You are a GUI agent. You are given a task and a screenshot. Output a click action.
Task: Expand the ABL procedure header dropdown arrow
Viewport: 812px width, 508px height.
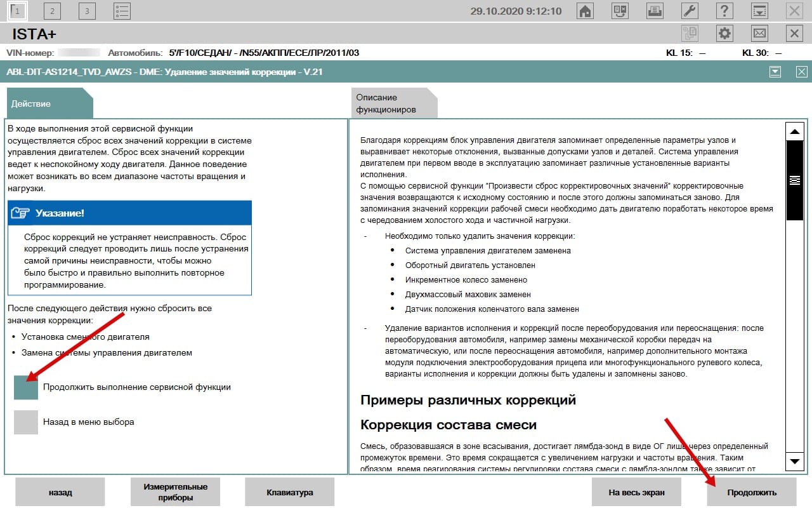pyautogui.click(x=775, y=72)
